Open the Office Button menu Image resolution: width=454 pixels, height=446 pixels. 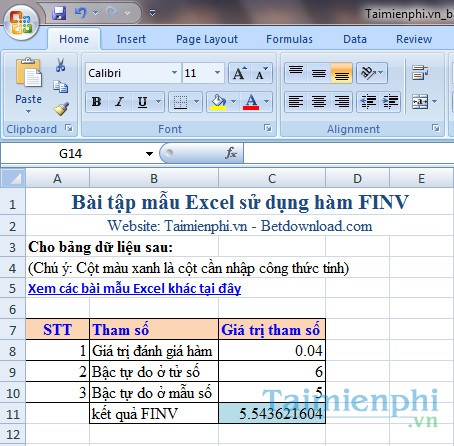(x=21, y=22)
